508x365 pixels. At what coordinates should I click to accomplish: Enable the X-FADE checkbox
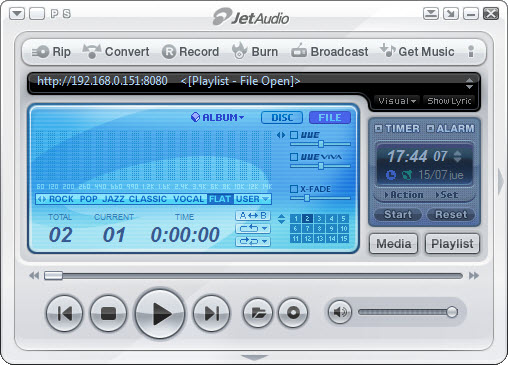(294, 189)
